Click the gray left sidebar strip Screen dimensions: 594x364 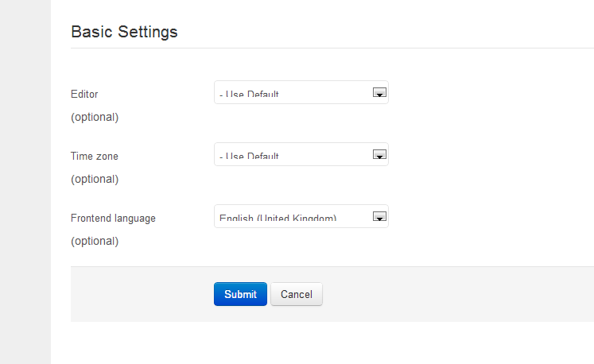point(25,182)
